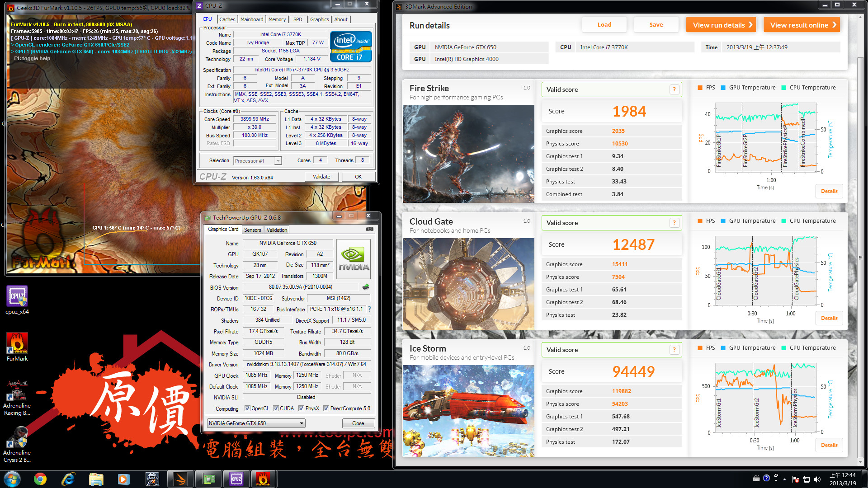Click Intel Core i7 logo in CPU-Z
This screenshot has width=868, height=488.
pyautogui.click(x=351, y=47)
